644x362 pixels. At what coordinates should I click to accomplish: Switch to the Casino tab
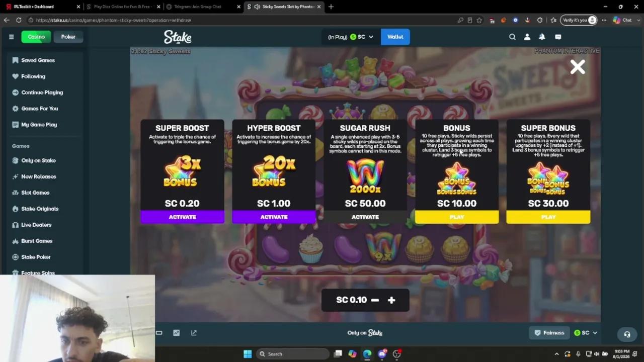36,37
